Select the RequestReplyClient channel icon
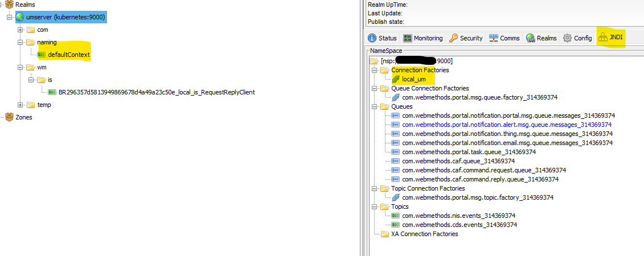The image size is (644, 256). [52, 92]
